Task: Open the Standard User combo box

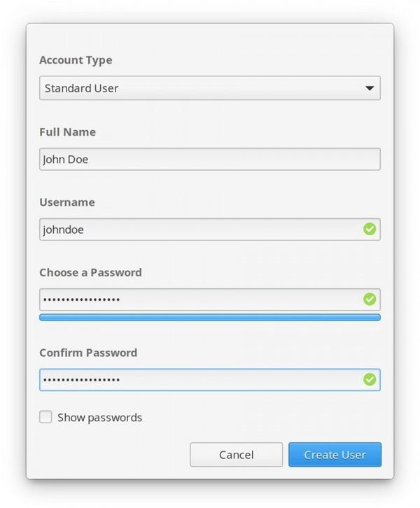Action: click(210, 88)
